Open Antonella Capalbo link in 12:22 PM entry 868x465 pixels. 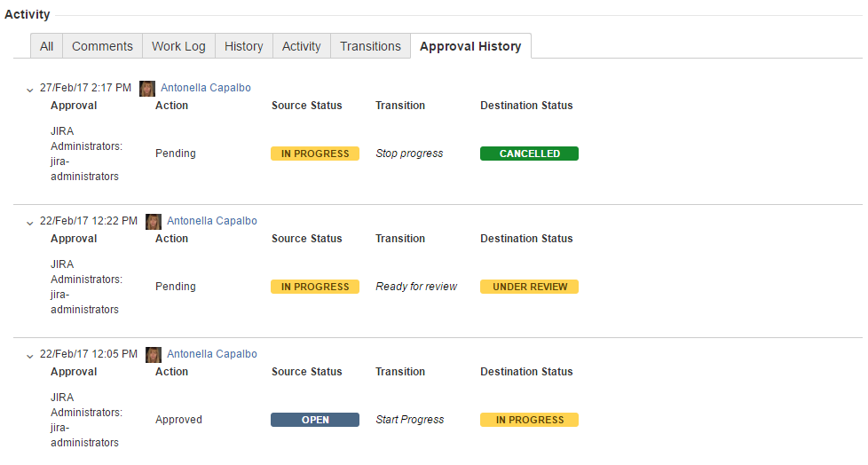(212, 221)
